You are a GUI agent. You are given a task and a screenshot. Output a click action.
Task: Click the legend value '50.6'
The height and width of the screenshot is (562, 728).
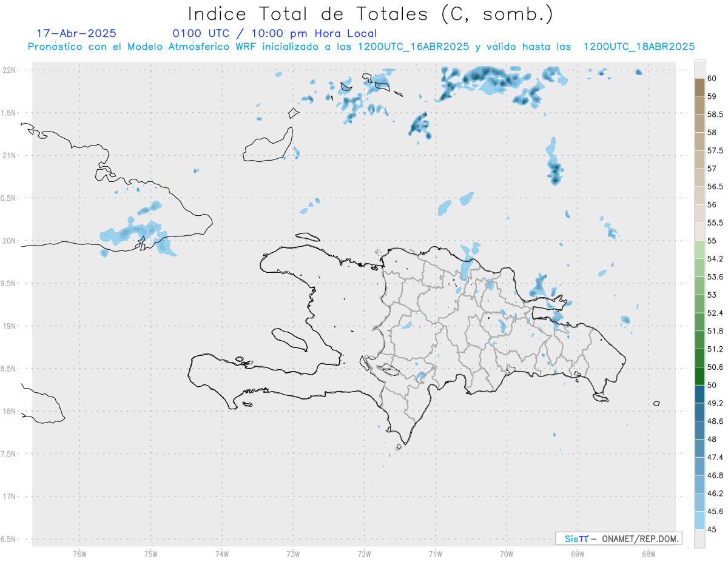pos(715,367)
